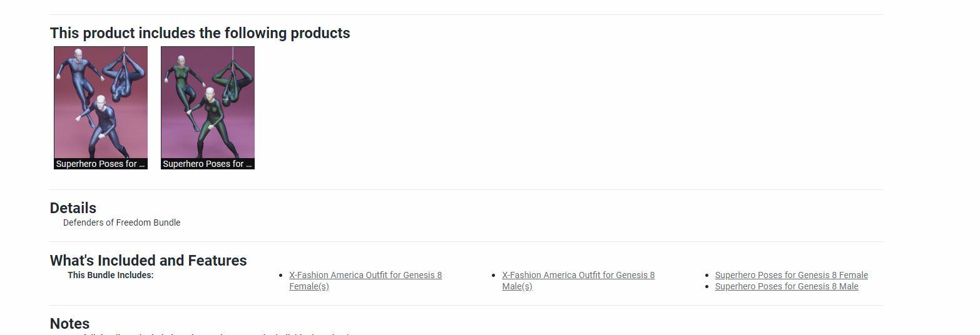
Task: Click the "Defenders of Freedom Bundle" text
Action: tap(121, 222)
